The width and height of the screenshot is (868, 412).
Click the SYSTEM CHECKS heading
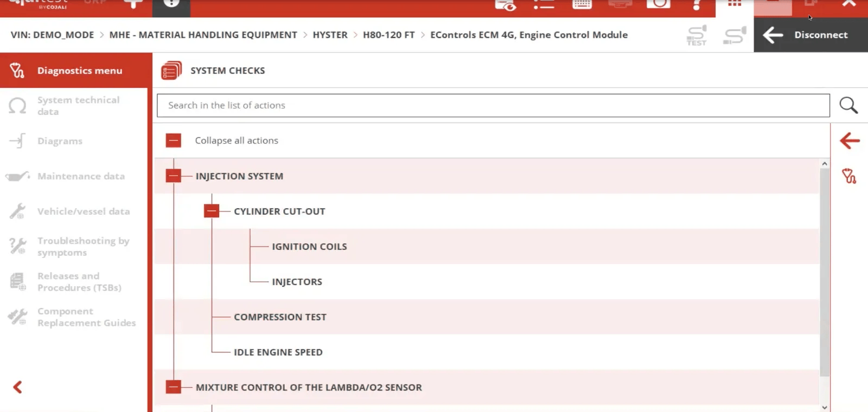pos(228,70)
